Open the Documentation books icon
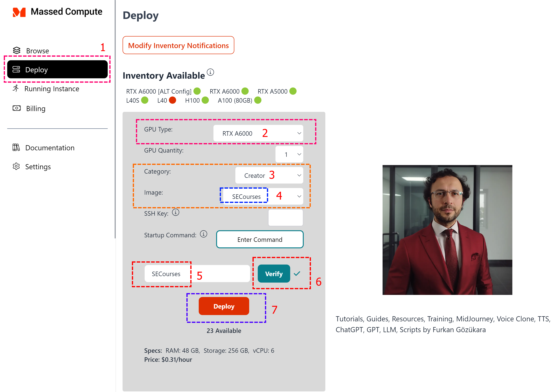The image size is (555, 392). 16,147
